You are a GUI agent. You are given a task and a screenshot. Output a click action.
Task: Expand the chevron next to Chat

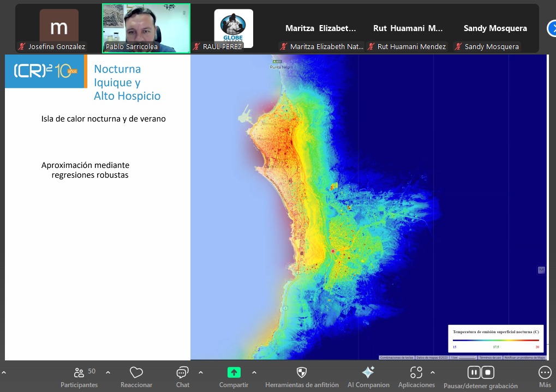(x=201, y=372)
